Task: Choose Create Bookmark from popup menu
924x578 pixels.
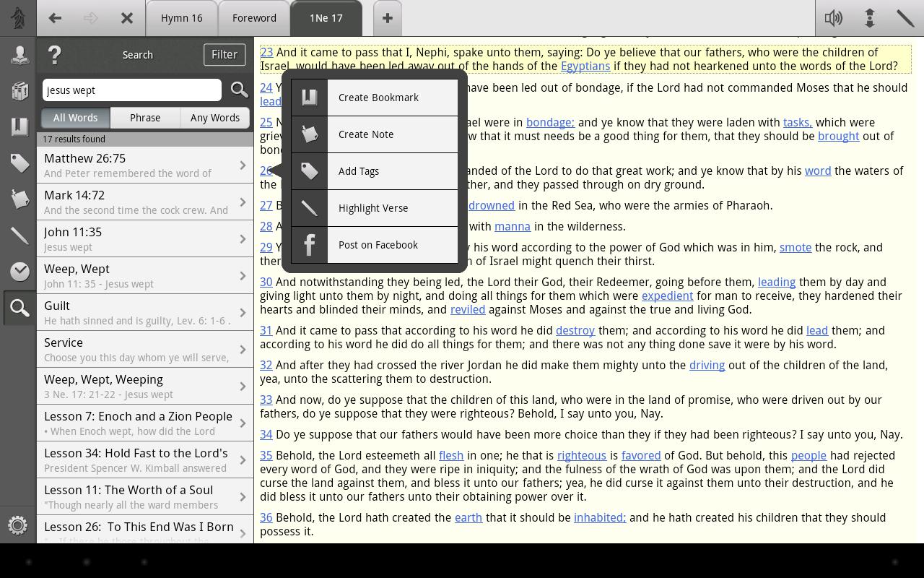Action: coord(375,98)
